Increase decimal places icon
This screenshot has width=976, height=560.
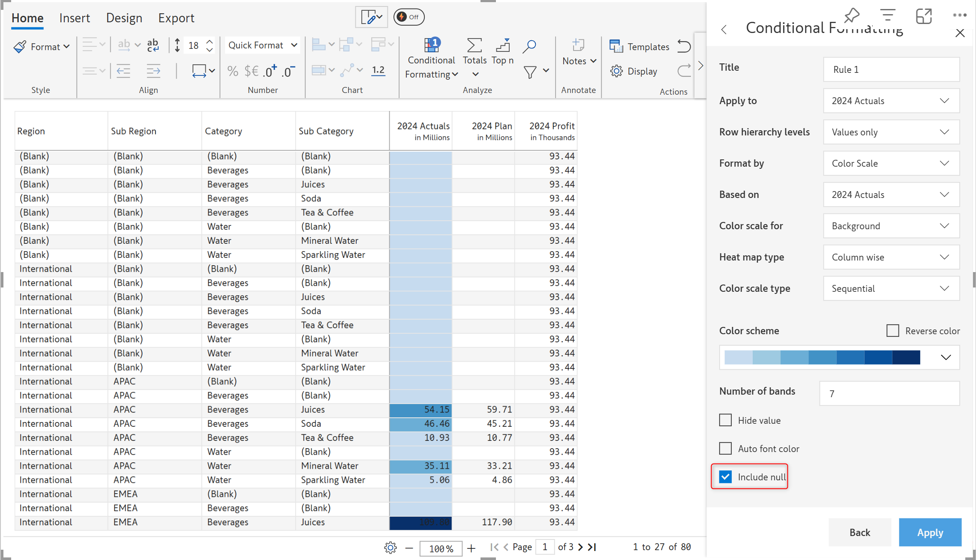(270, 71)
